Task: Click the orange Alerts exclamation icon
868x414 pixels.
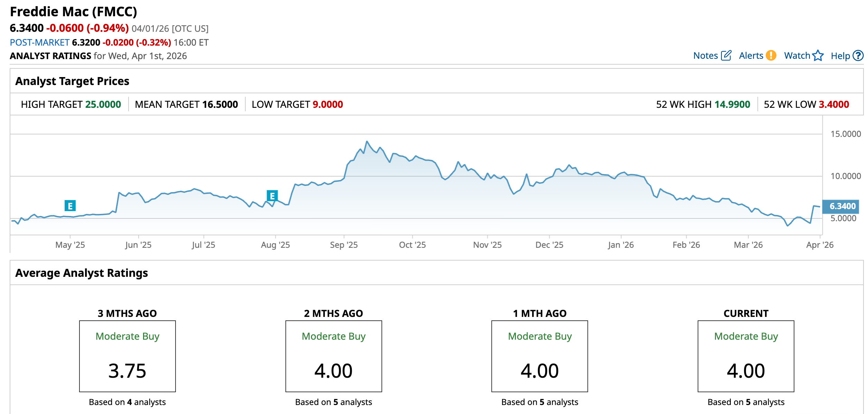Action: tap(771, 55)
